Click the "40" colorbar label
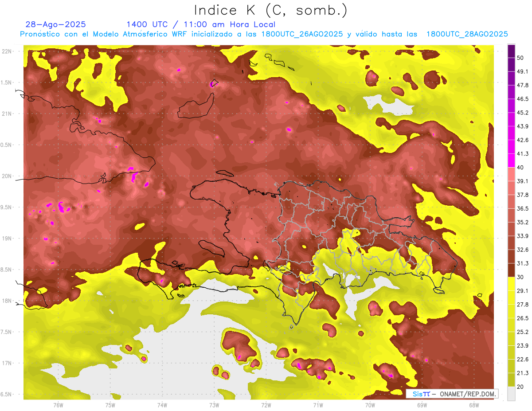 point(520,168)
